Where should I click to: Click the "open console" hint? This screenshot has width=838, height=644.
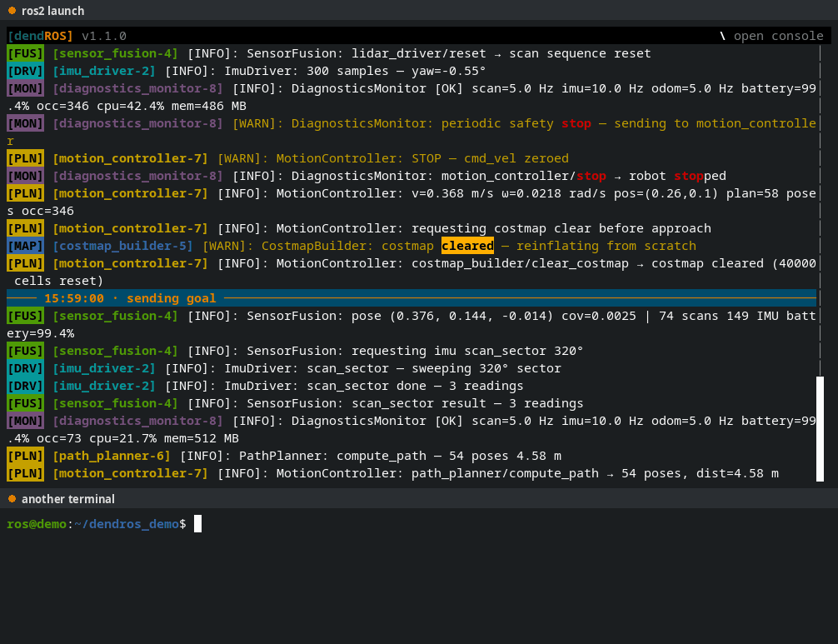coord(778,36)
